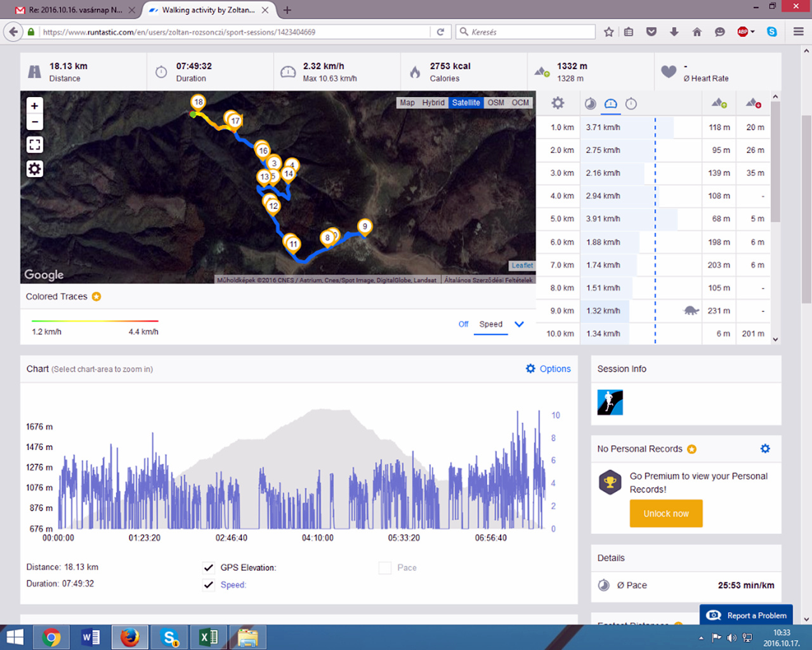Click the speed color gradient legend bar

(x=95, y=321)
